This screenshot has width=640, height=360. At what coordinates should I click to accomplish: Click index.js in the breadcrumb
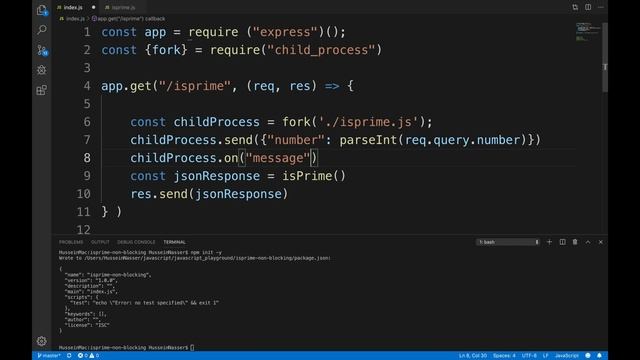(x=75, y=19)
